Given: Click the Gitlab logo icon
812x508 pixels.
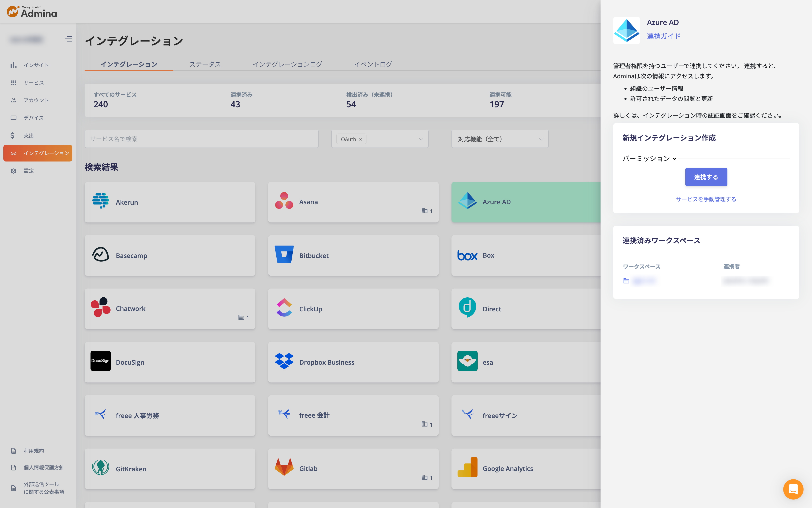Looking at the screenshot, I should pyautogui.click(x=284, y=467).
